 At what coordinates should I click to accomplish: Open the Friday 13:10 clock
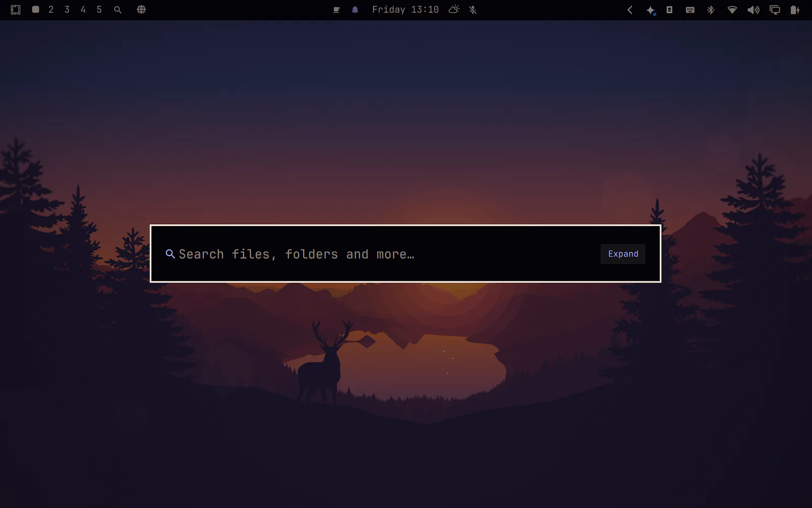[405, 10]
